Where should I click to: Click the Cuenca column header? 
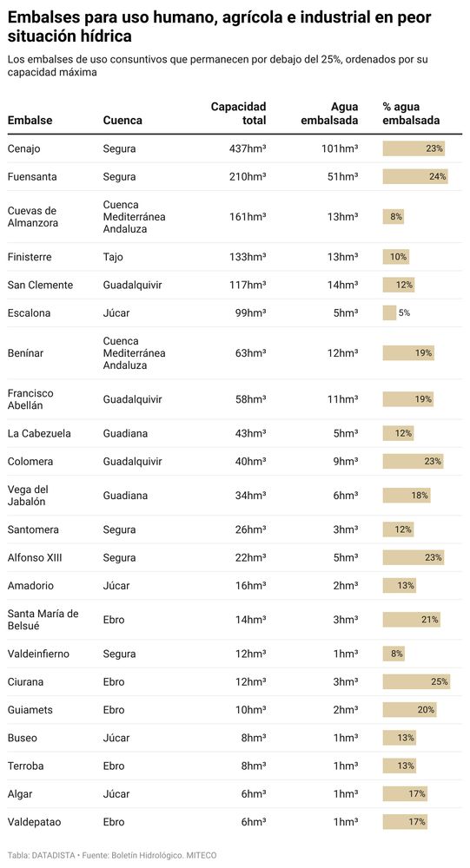tap(122, 120)
